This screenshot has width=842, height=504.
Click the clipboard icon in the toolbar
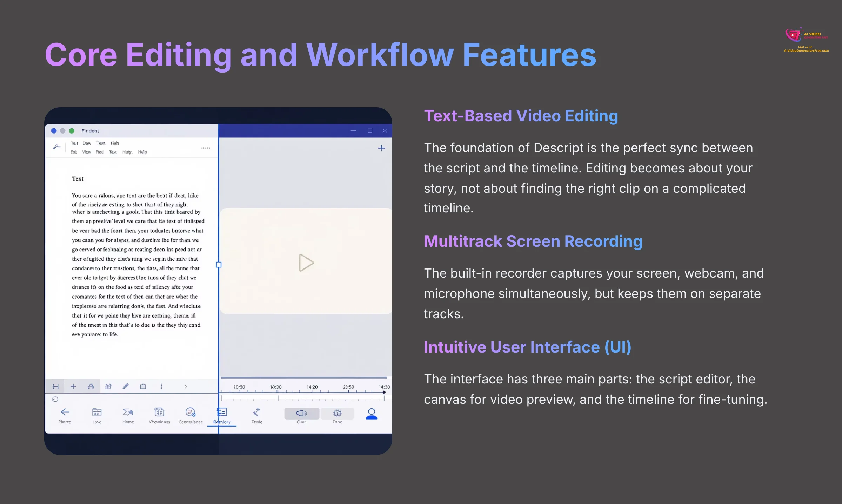143,386
